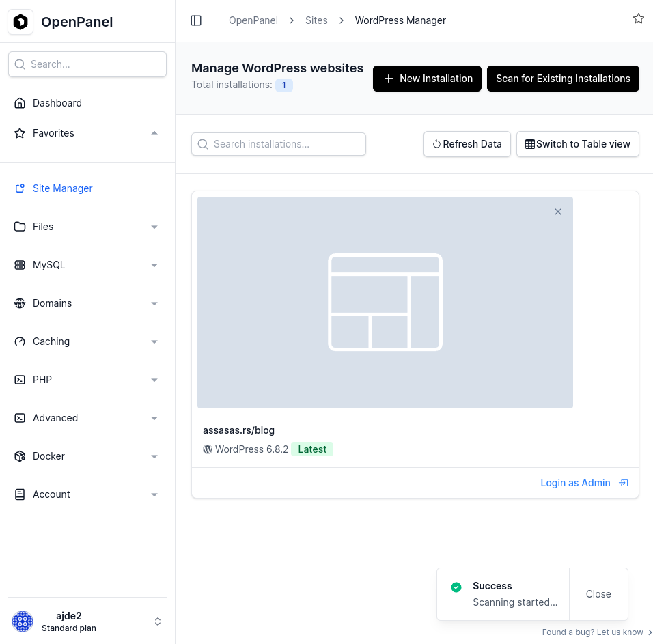Expand the Caching menu arrow
Screen dimensions: 653x644
[154, 341]
